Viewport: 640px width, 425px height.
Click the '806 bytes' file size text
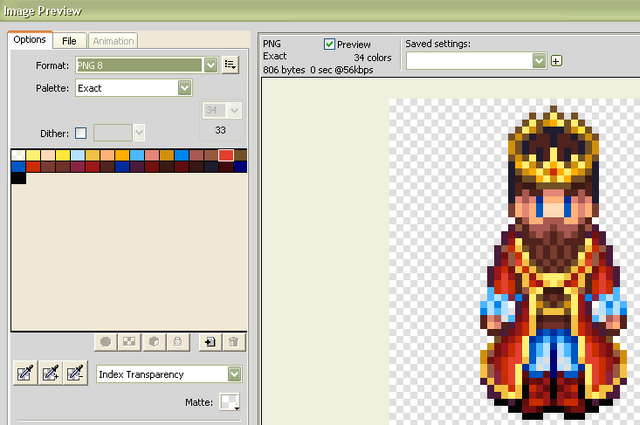click(284, 70)
